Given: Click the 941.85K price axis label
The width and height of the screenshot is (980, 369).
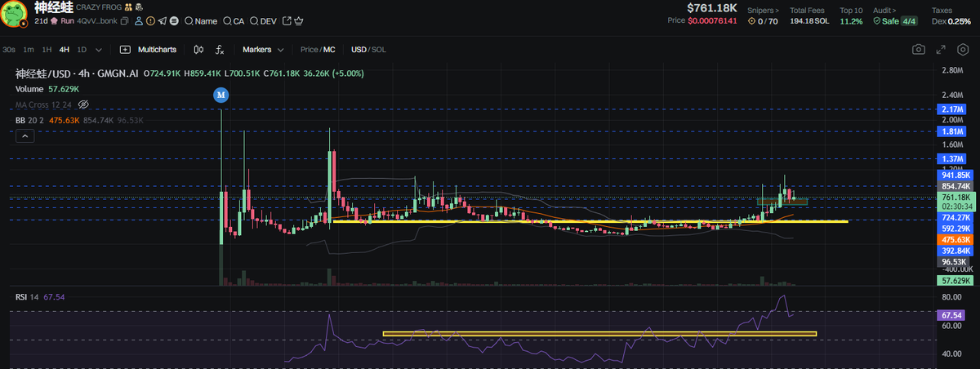Looking at the screenshot, I should [x=953, y=175].
